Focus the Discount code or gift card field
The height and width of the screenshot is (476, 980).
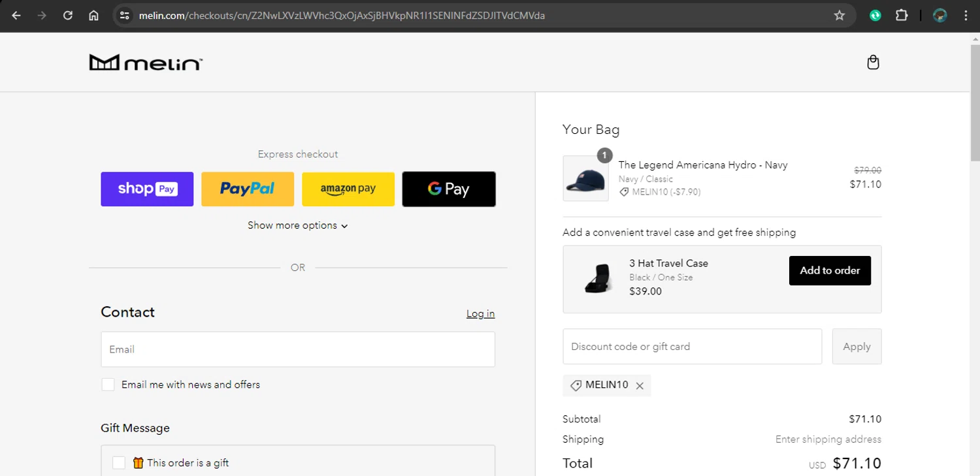point(693,347)
